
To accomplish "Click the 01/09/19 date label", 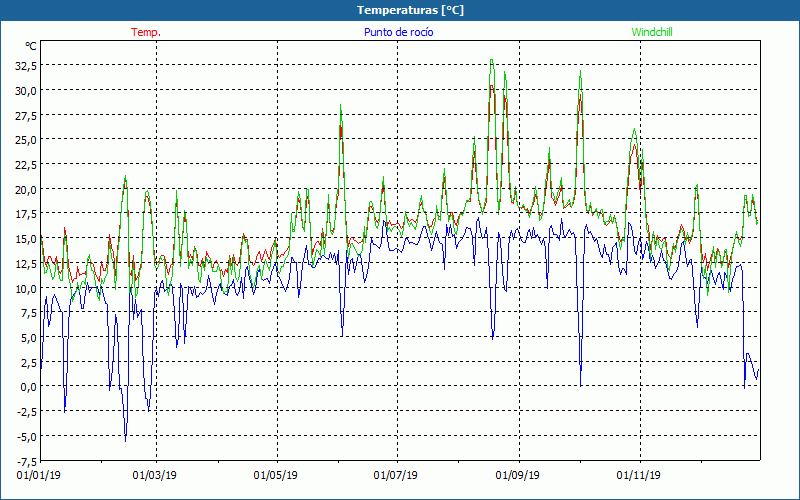I will 517,476.
